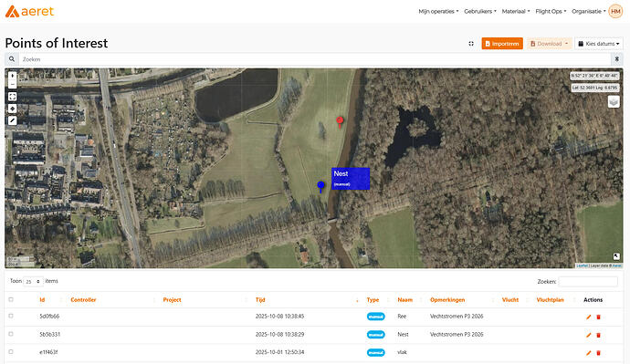Open the HM user avatar

point(615,12)
